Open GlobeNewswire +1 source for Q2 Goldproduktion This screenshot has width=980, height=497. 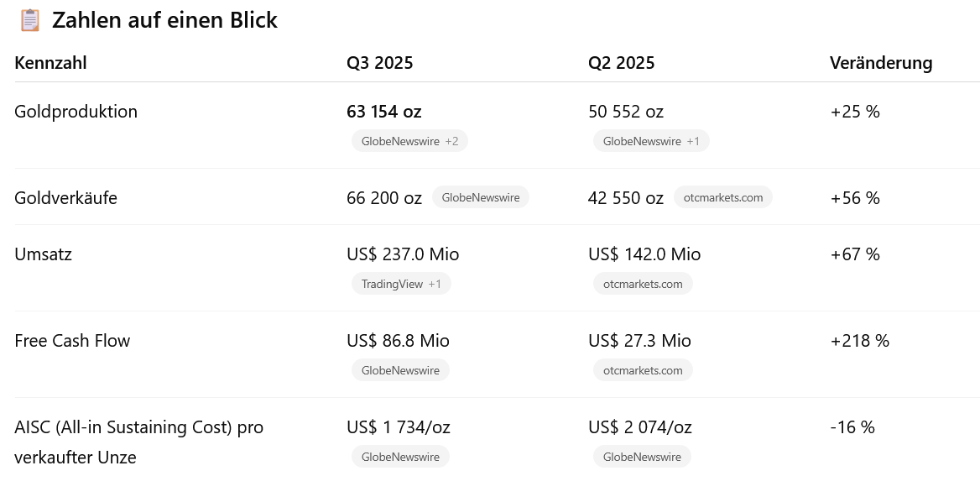pyautogui.click(x=651, y=141)
